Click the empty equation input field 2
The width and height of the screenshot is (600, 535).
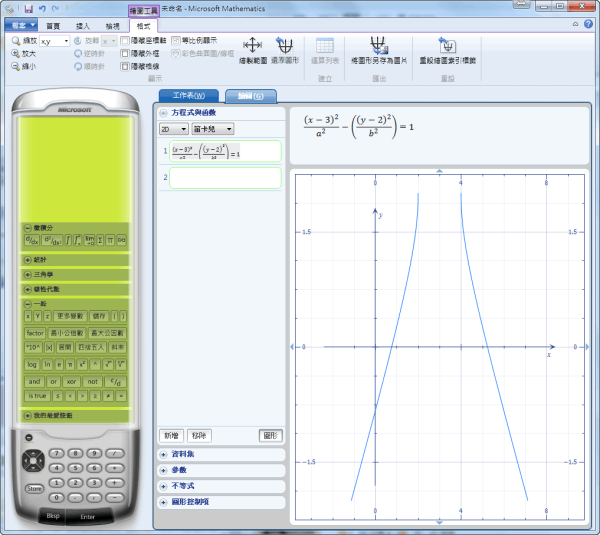224,178
